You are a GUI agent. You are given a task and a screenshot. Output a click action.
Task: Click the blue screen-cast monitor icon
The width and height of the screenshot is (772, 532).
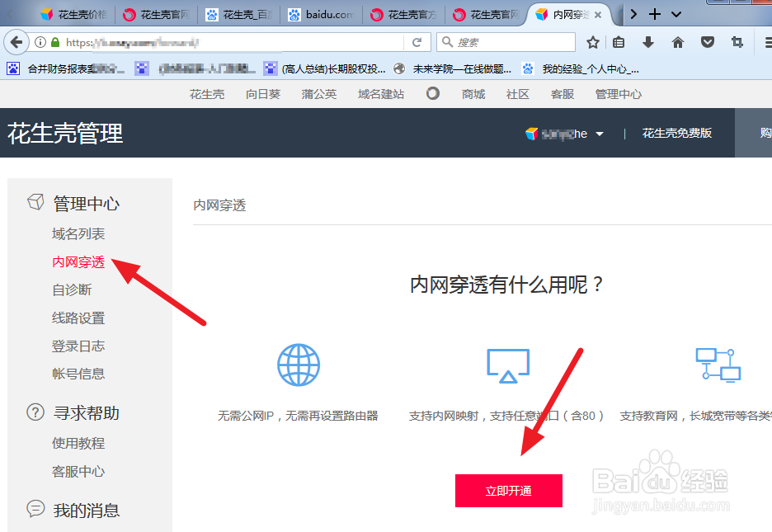tap(507, 365)
